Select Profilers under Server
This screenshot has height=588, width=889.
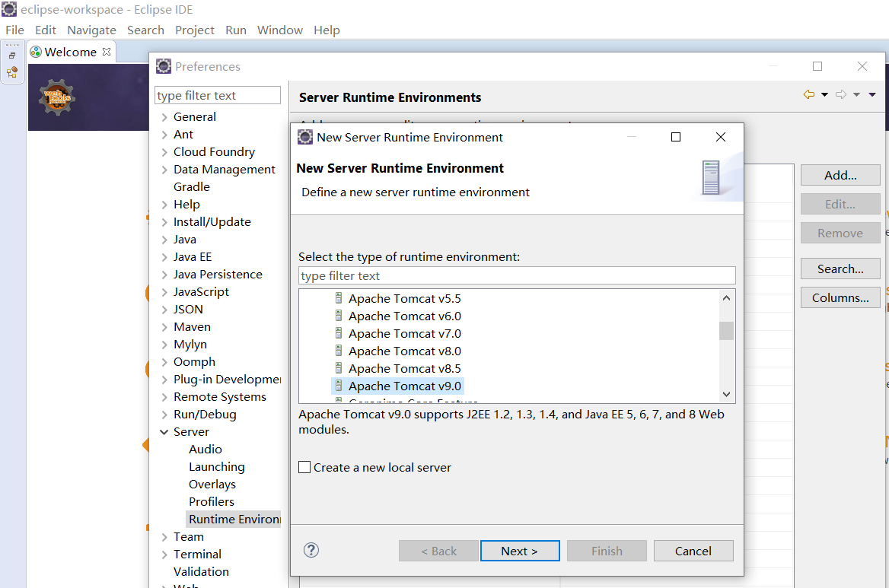tap(212, 502)
